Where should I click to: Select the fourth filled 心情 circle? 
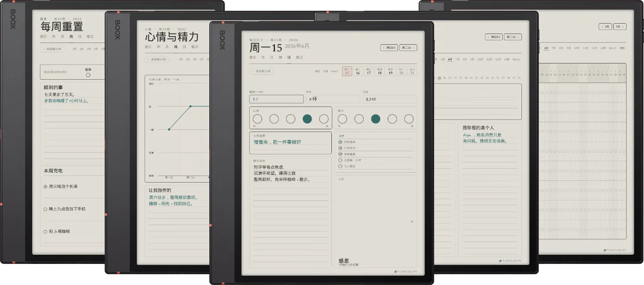[x=307, y=119]
